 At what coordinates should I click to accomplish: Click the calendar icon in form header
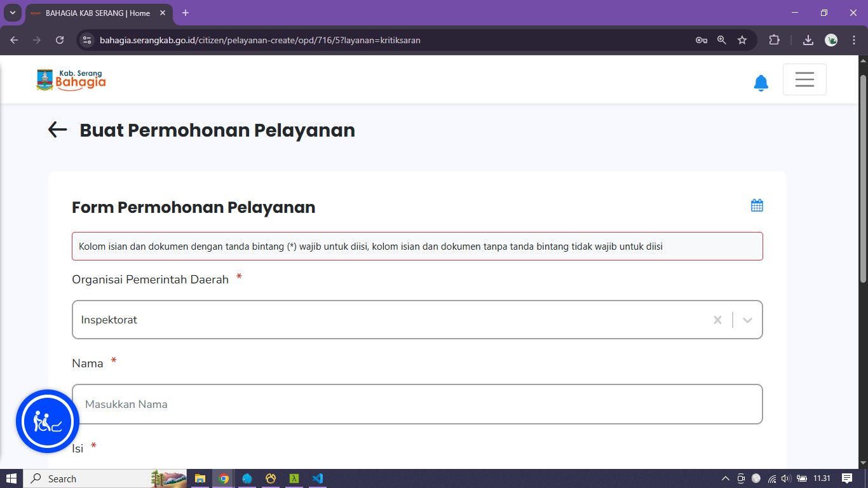[x=757, y=205]
